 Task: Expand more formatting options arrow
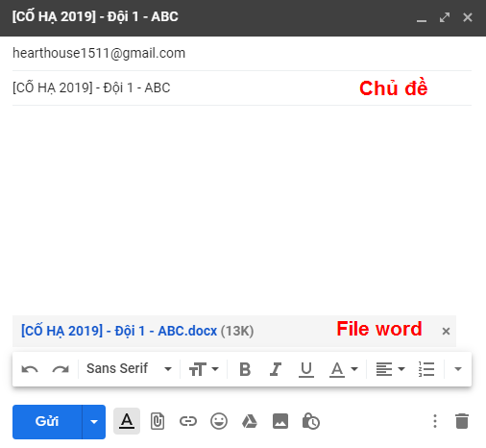pos(458,369)
